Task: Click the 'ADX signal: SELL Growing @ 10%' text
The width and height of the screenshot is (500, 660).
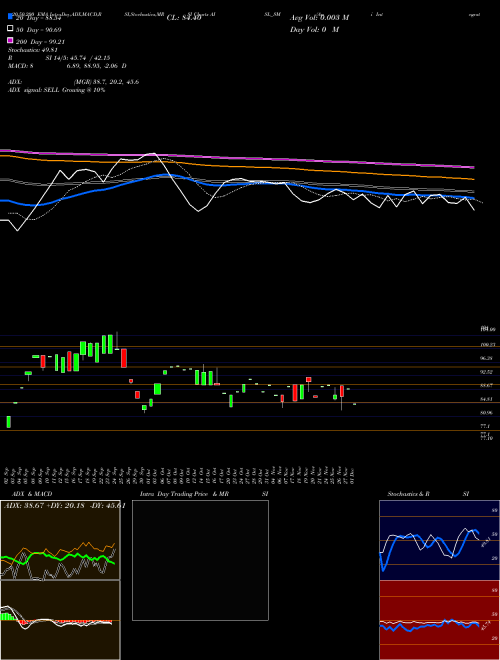Action: 56,90
